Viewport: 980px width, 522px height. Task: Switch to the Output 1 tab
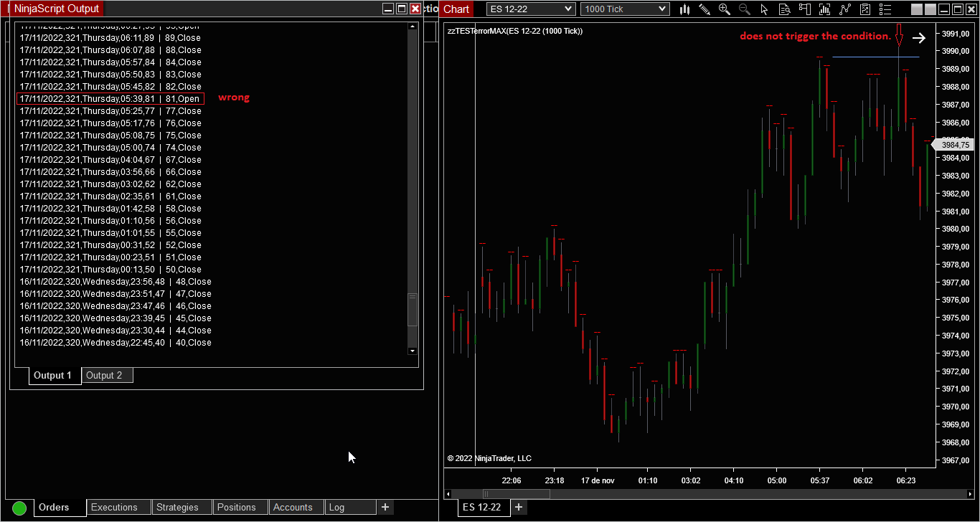click(55, 376)
